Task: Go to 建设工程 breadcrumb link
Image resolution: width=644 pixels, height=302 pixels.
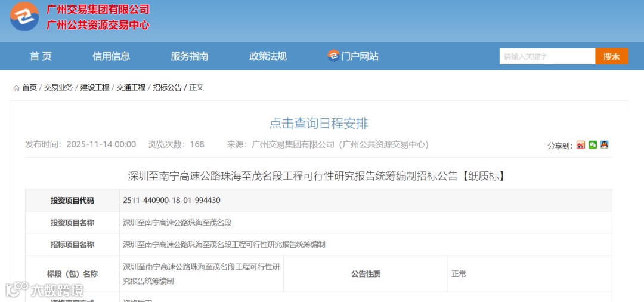Action: pyautogui.click(x=95, y=88)
